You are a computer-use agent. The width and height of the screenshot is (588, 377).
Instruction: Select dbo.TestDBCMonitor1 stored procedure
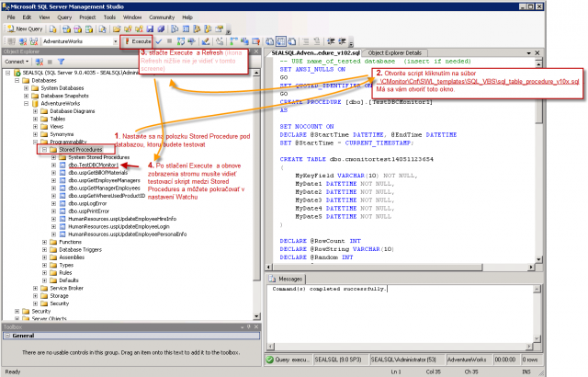(93, 166)
